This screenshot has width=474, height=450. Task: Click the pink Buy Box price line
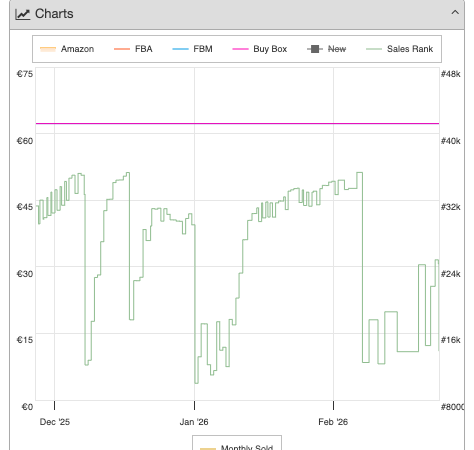237,123
